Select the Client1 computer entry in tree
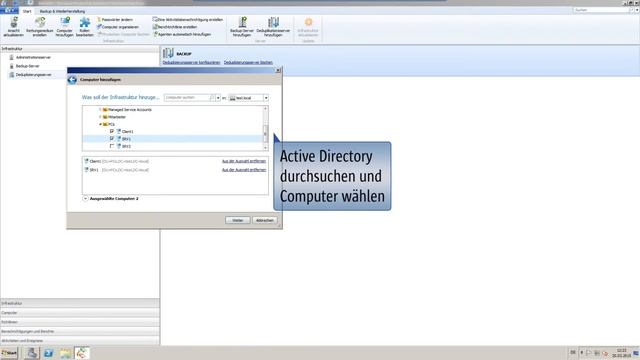 pos(125,131)
